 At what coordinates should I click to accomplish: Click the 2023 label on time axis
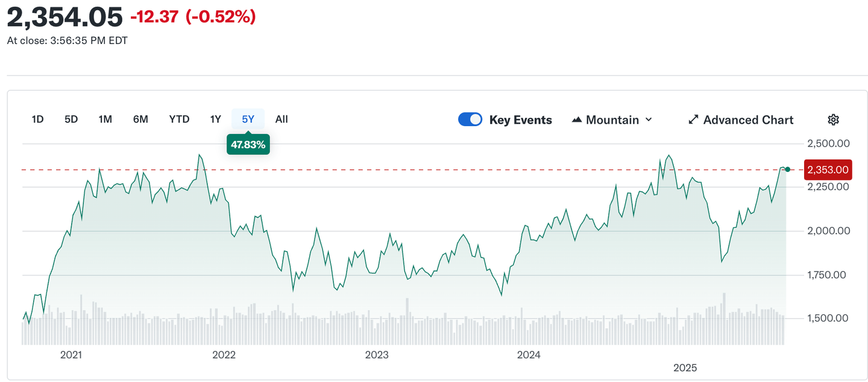377,355
